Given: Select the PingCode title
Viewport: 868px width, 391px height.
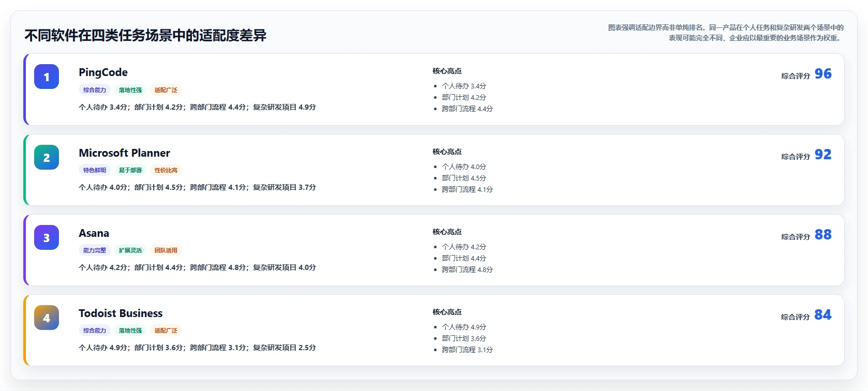Looking at the screenshot, I should [103, 72].
